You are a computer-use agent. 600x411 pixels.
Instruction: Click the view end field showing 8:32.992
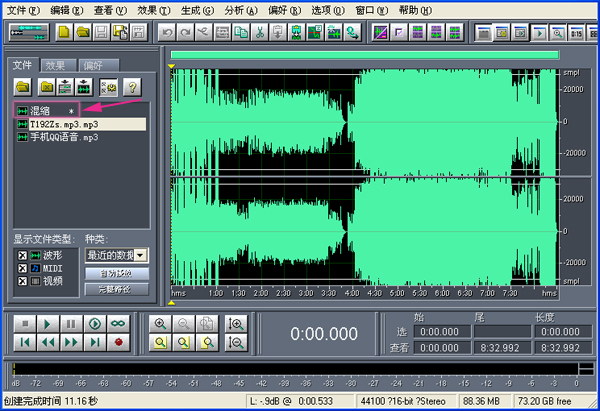502,347
